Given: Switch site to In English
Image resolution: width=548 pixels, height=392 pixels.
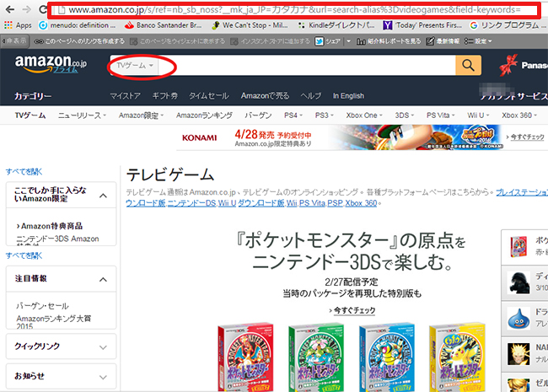Looking at the screenshot, I should point(348,96).
